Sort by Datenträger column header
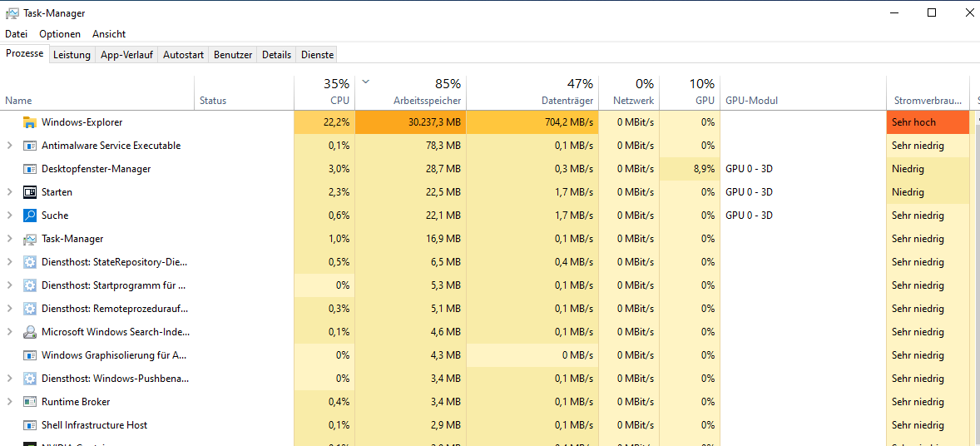This screenshot has height=446, width=980. click(x=532, y=92)
